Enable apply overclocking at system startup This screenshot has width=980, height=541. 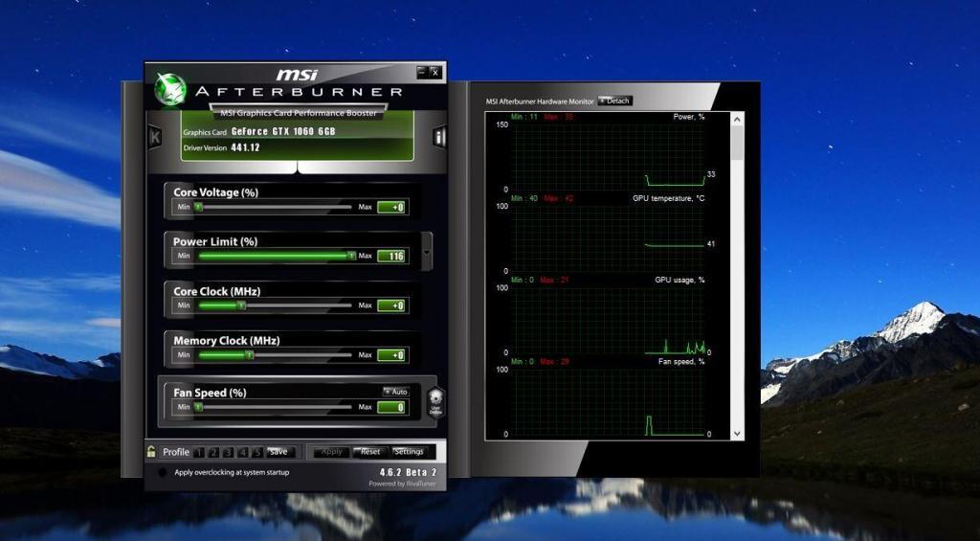click(162, 472)
